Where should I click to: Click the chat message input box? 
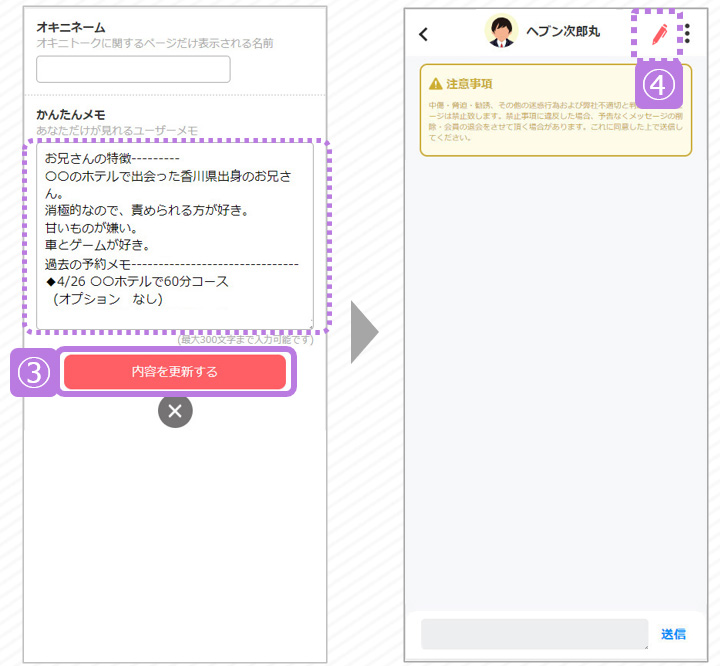[x=534, y=634]
